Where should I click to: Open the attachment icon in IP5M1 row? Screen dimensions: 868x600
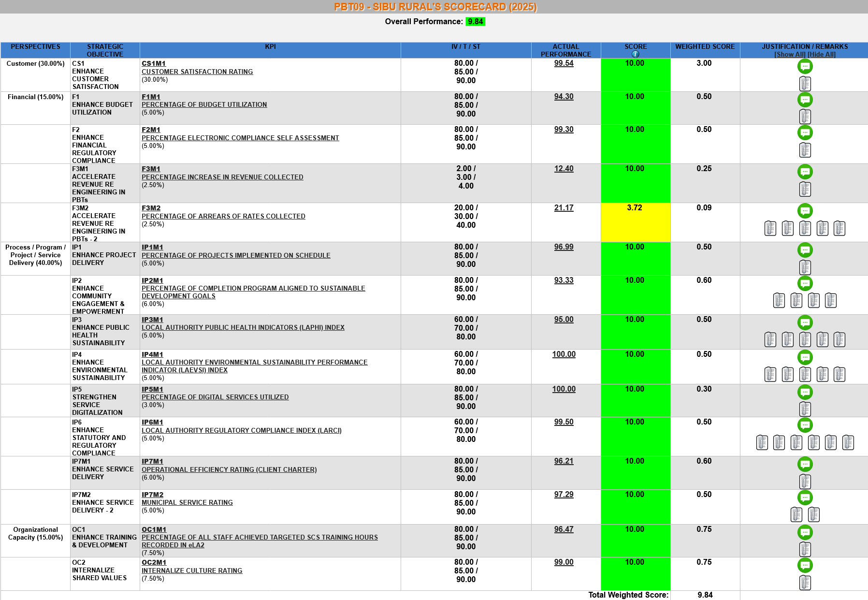click(x=805, y=409)
